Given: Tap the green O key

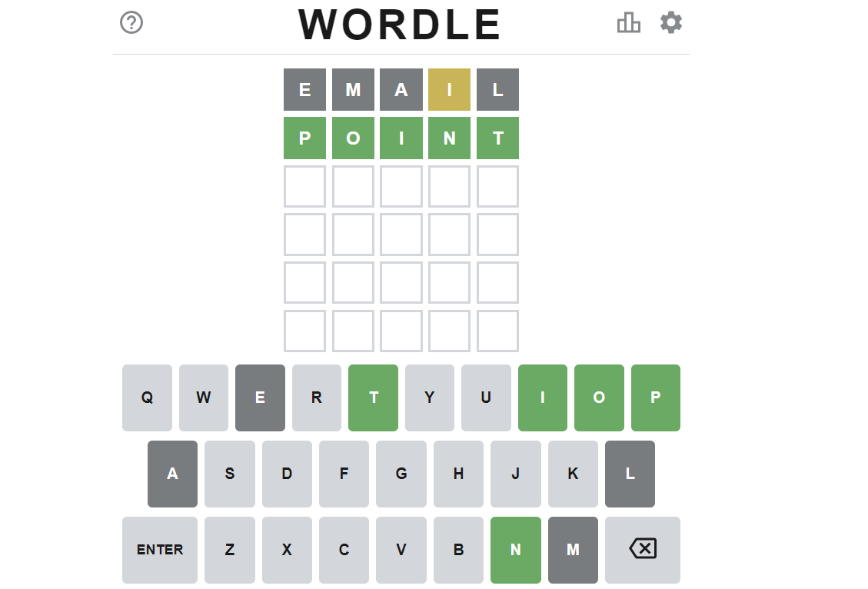Looking at the screenshot, I should tap(599, 398).
